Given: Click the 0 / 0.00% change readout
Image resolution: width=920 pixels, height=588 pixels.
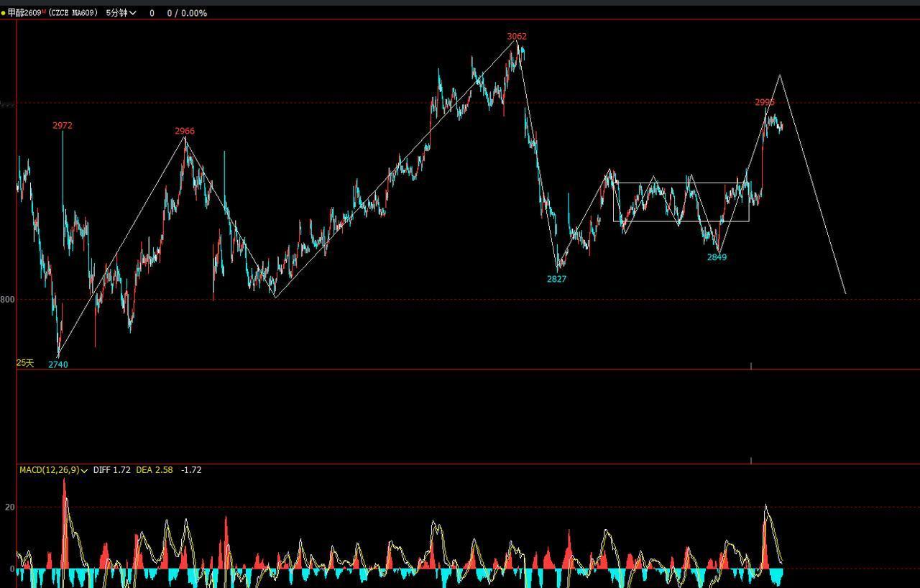Looking at the screenshot, I should (x=187, y=13).
